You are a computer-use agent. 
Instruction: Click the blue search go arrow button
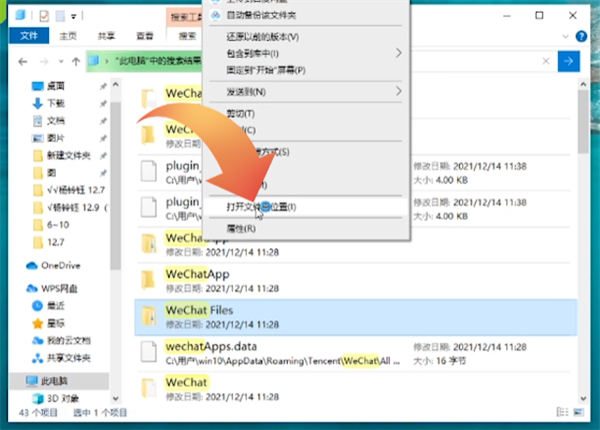[x=569, y=61]
